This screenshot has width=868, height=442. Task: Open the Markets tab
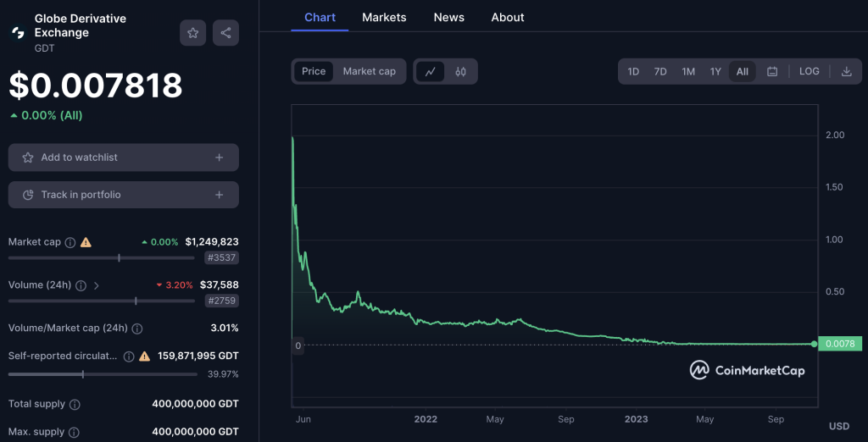coord(384,17)
